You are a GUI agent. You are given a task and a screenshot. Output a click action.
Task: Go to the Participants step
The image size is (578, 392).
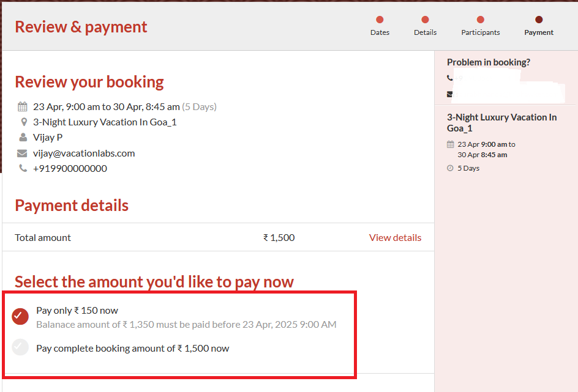pyautogui.click(x=481, y=26)
